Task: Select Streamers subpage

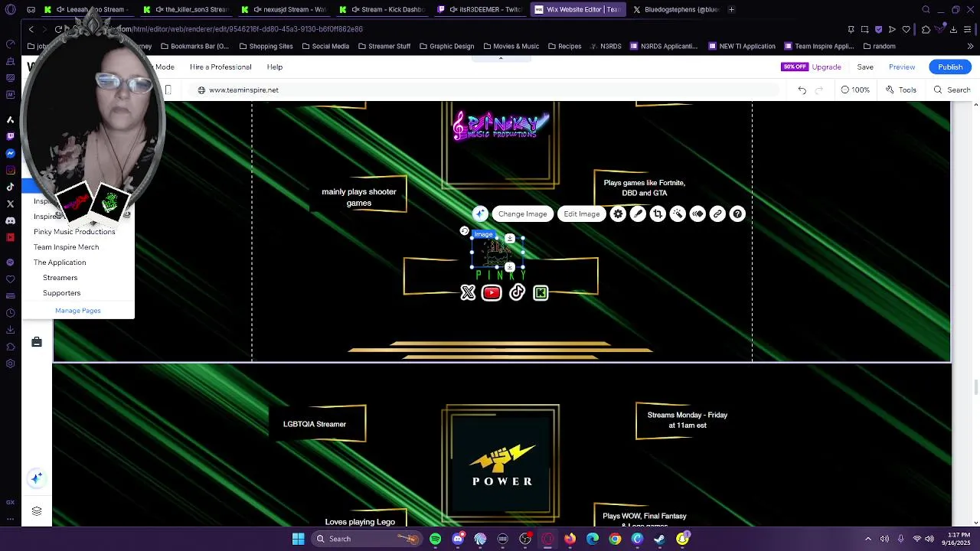Action: point(60,278)
